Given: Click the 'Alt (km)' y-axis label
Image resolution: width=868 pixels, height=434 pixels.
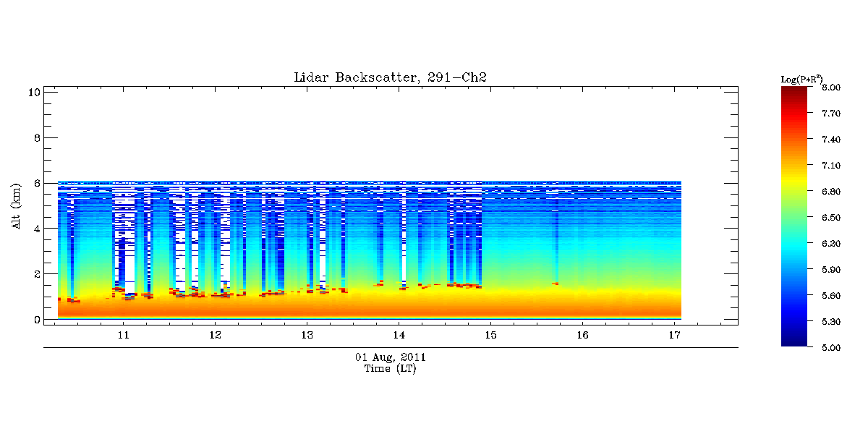Looking at the screenshot, I should point(15,206).
